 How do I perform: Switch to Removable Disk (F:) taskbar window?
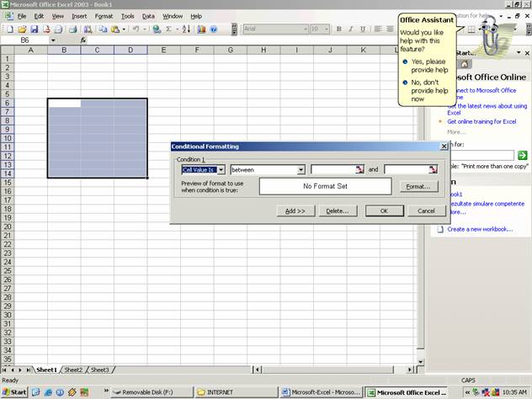[x=152, y=392]
